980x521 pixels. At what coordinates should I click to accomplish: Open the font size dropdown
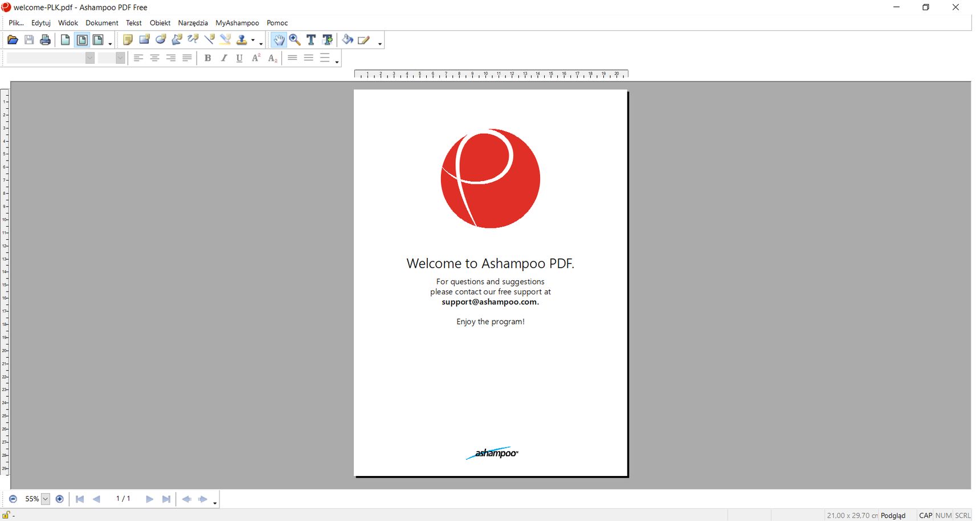(120, 58)
